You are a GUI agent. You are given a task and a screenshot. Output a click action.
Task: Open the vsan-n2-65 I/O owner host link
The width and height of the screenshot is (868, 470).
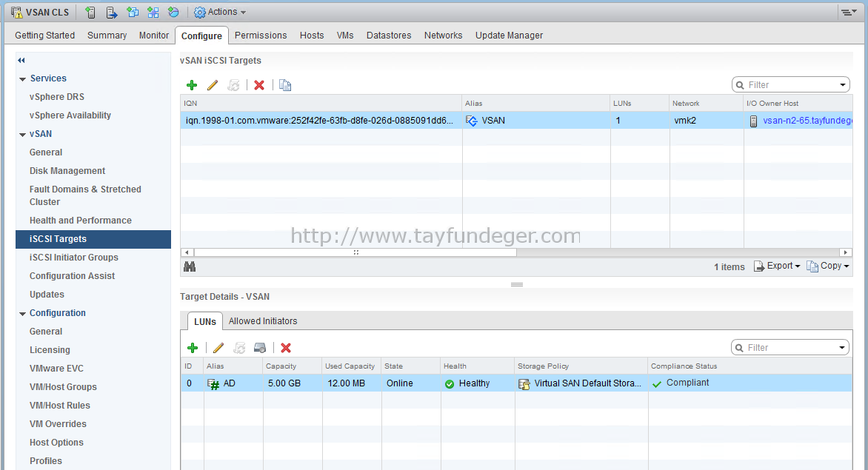pyautogui.click(x=807, y=121)
